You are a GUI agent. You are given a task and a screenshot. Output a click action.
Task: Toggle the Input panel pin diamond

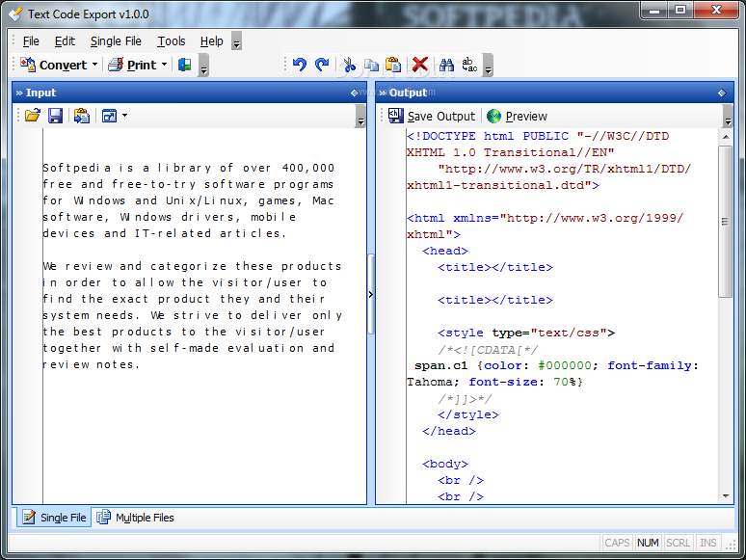click(x=355, y=93)
